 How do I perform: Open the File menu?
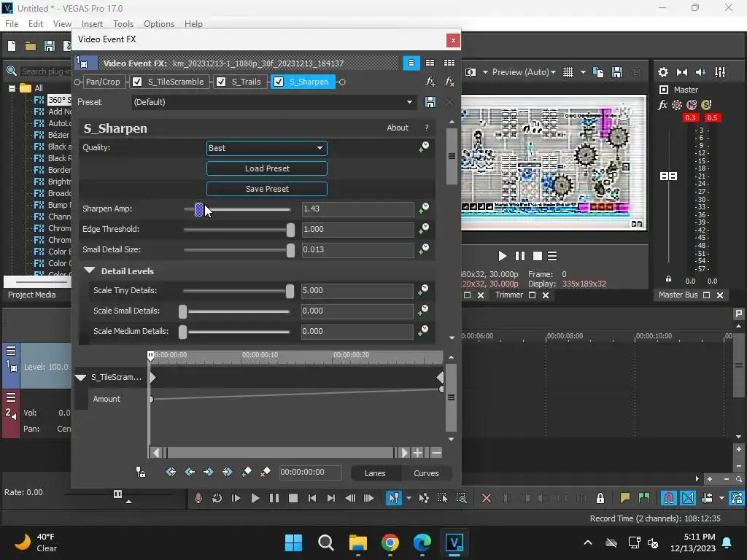click(x=12, y=24)
